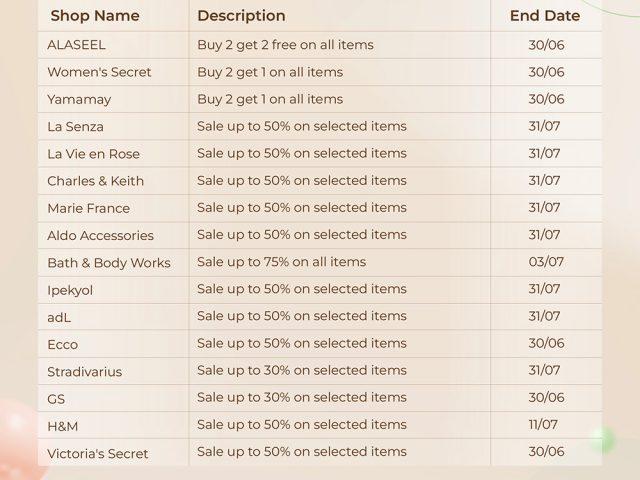Select the Ecco shop name
This screenshot has height=480, width=640.
(62, 344)
